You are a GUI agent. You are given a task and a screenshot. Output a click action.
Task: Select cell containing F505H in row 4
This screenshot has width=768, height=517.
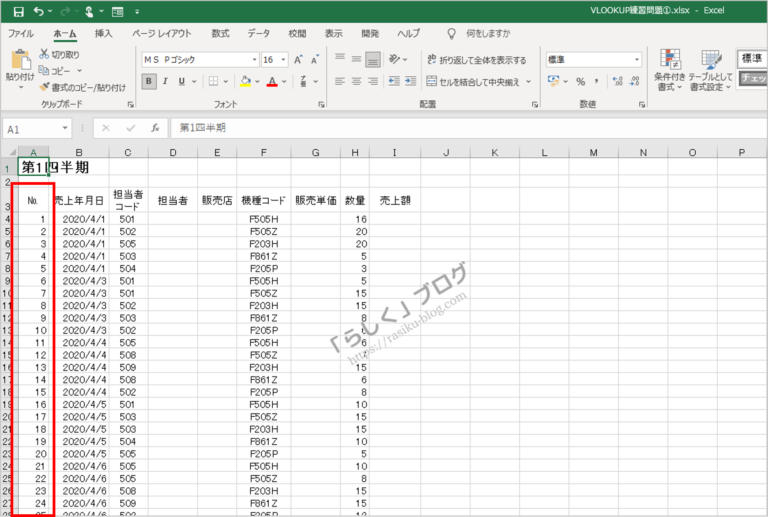point(264,219)
